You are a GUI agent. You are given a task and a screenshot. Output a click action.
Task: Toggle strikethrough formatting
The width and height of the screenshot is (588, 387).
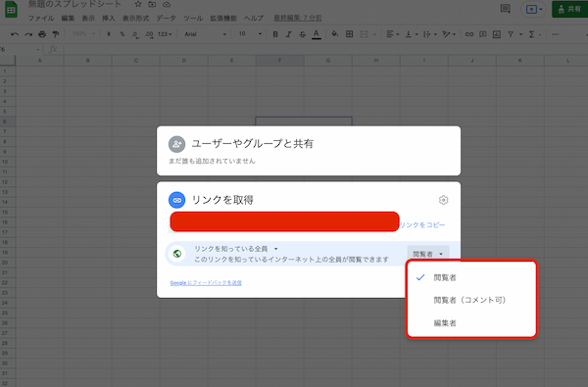[x=302, y=34]
